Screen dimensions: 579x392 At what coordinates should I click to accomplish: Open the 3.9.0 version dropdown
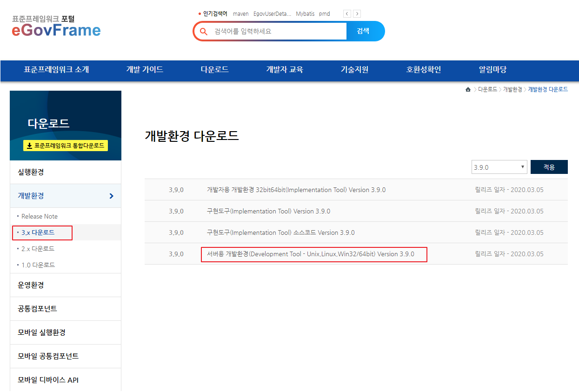(499, 167)
